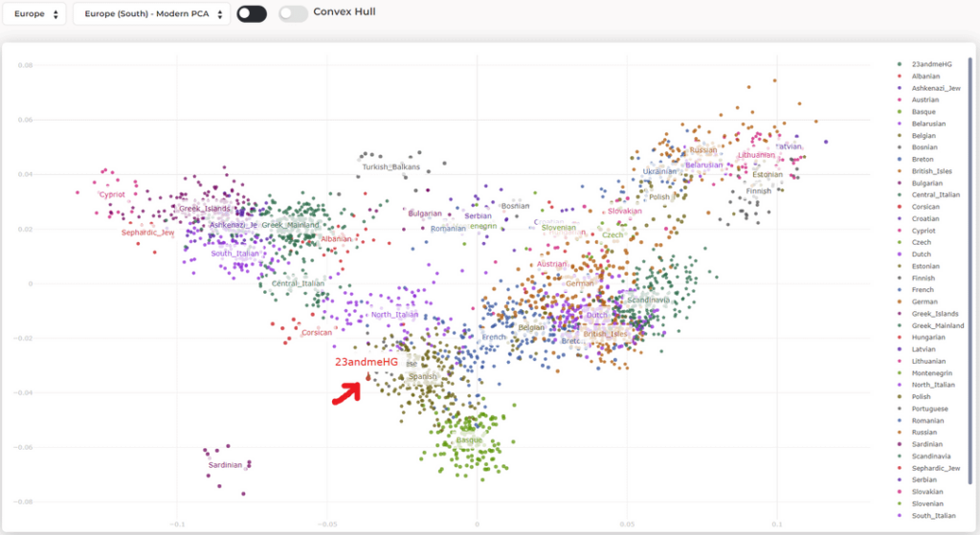Enable the Convex Hull toggle

click(x=293, y=13)
